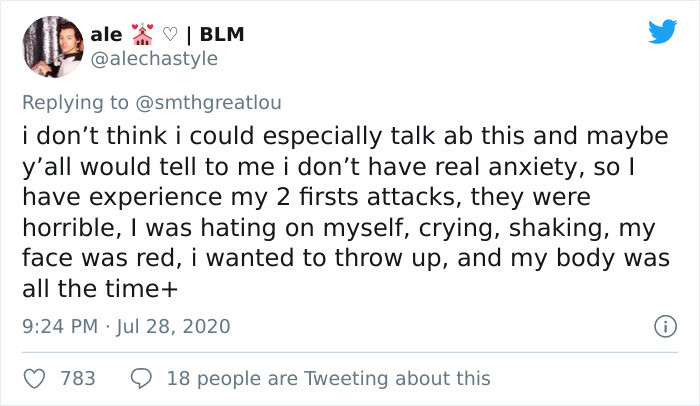700x406 pixels.
Task: Click the Jul 28, 2020 date
Action: pyautogui.click(x=173, y=326)
